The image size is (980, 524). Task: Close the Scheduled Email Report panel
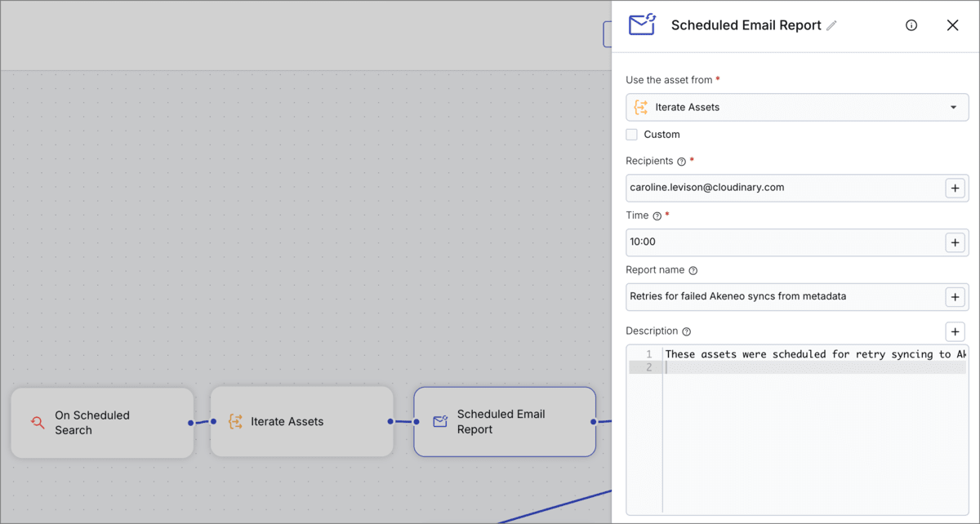point(952,24)
